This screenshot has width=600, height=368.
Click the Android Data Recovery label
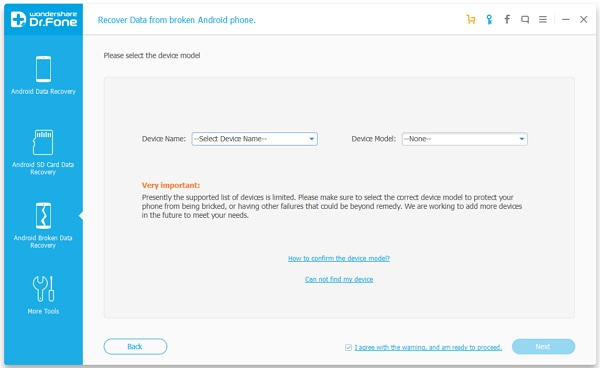(x=43, y=91)
